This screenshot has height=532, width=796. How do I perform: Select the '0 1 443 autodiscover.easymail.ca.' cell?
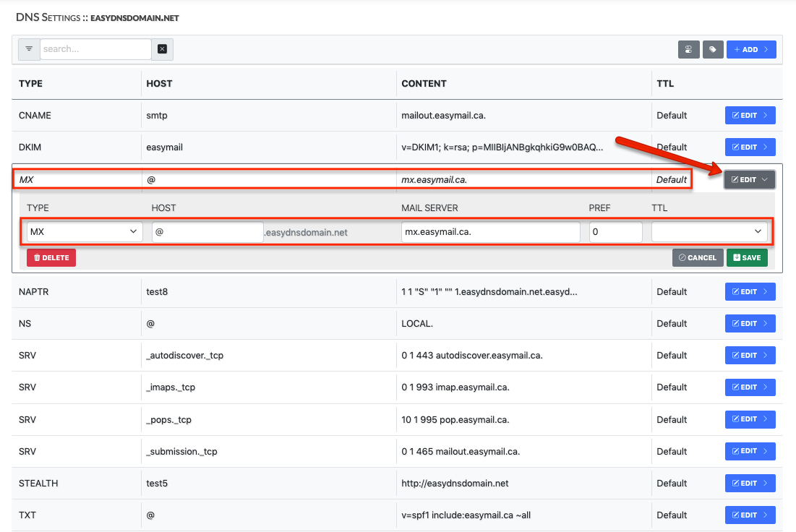pyautogui.click(x=472, y=356)
